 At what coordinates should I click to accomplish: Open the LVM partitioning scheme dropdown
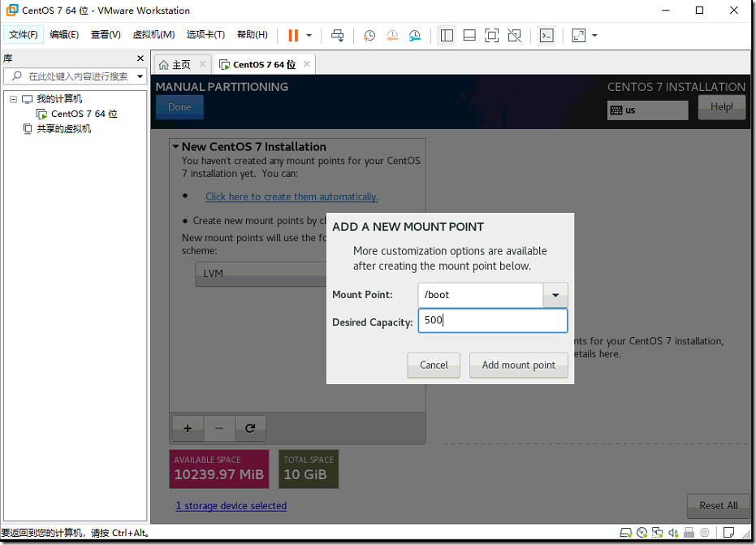point(261,274)
